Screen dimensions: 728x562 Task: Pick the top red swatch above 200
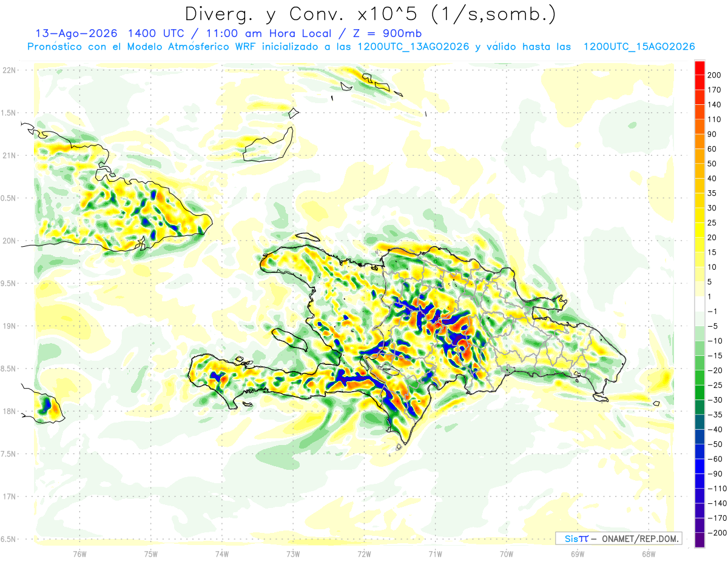(x=699, y=68)
